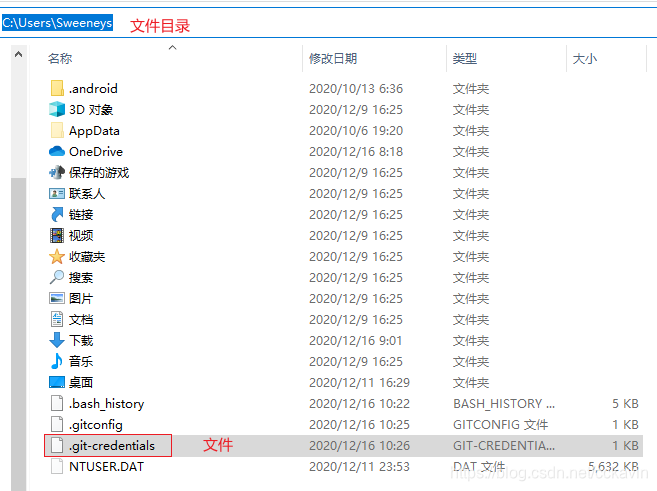Click the OneDrive cloud icon
657x491 pixels.
(57, 151)
